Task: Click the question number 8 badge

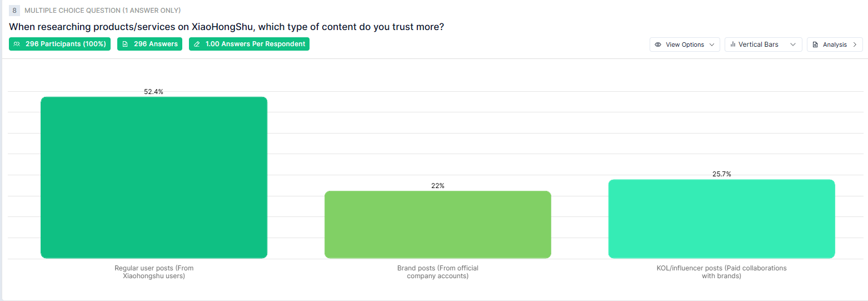Action: [14, 11]
